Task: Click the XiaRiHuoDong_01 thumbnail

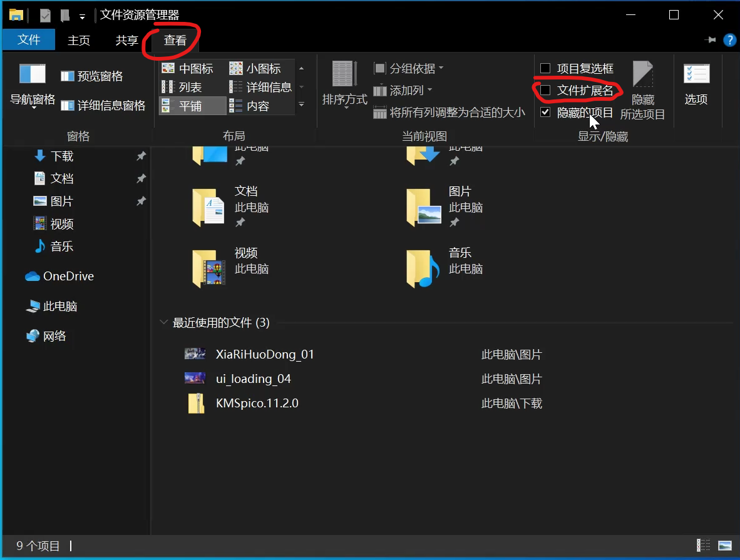Action: 195,354
